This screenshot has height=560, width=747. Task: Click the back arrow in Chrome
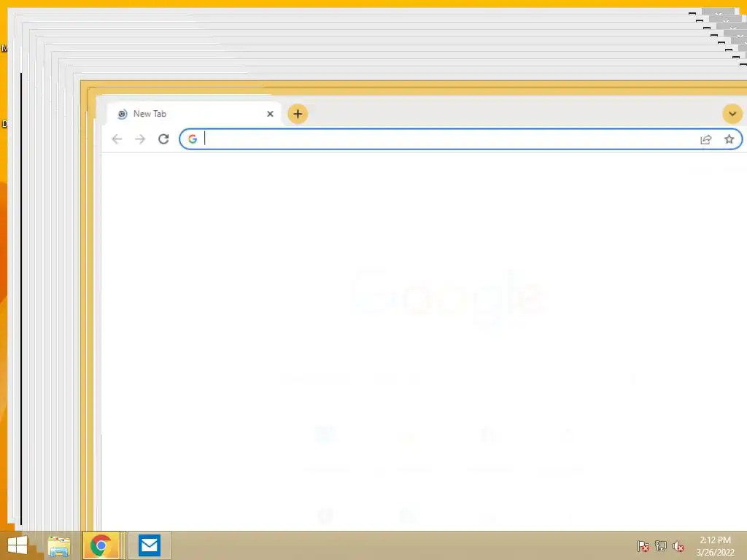click(117, 139)
